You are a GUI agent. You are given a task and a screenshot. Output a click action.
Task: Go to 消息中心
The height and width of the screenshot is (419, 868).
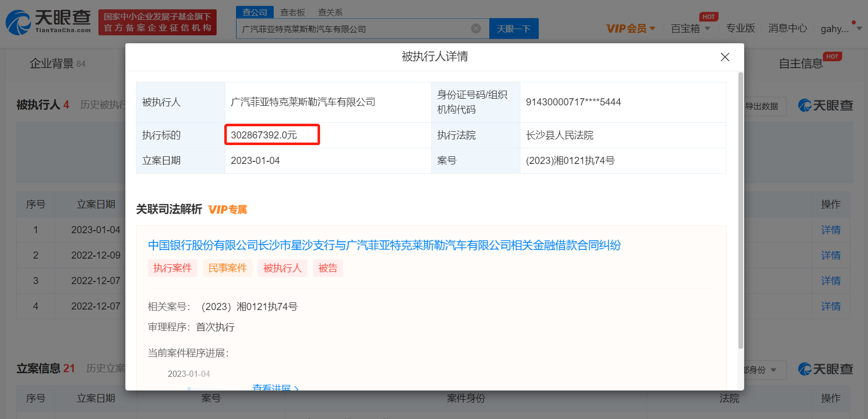coord(787,28)
